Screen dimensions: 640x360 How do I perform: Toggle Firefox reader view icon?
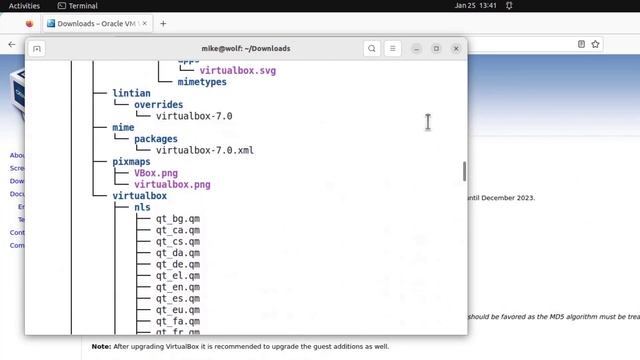(581, 44)
